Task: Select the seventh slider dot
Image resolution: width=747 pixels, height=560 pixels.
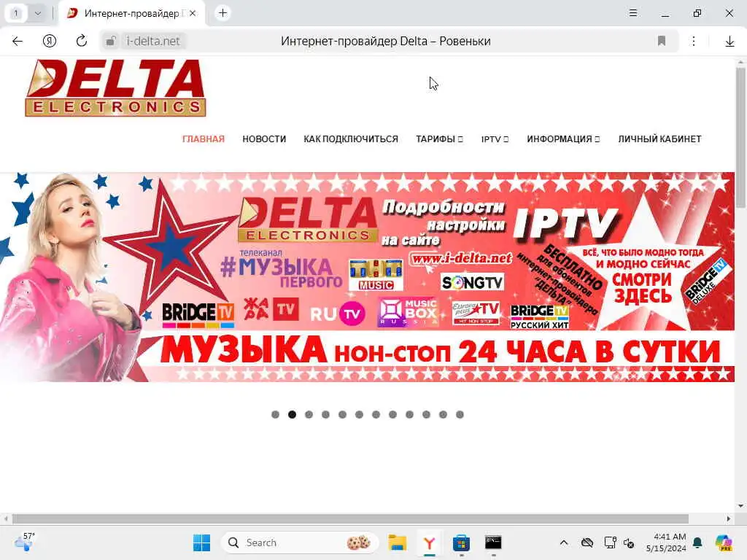Action: [376, 415]
